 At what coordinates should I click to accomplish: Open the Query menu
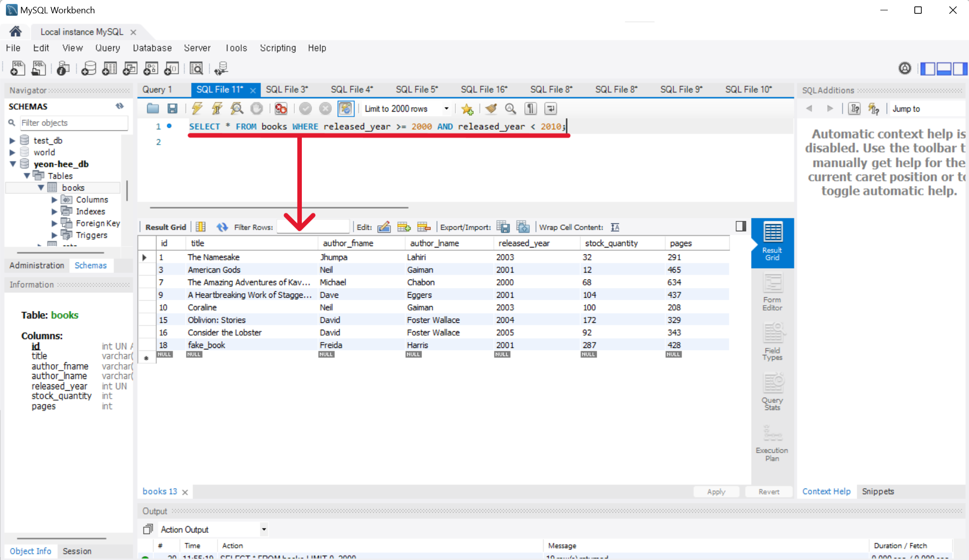107,48
